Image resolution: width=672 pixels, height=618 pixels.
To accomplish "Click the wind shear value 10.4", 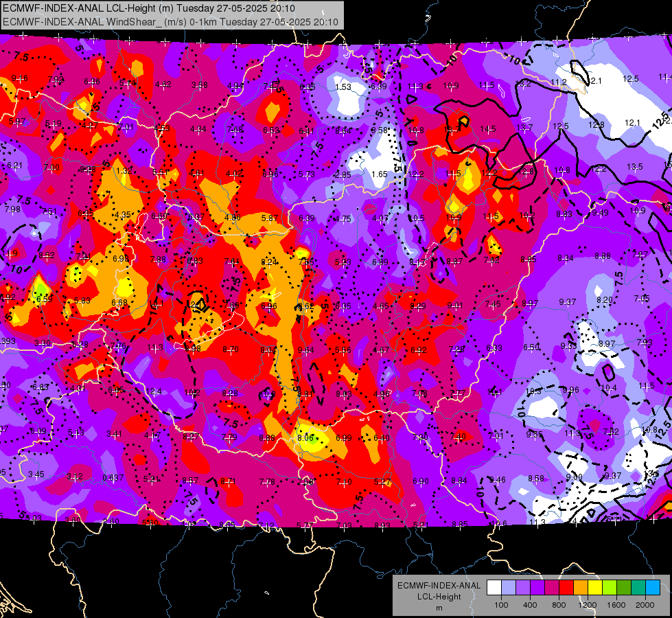I will click(x=609, y=388).
